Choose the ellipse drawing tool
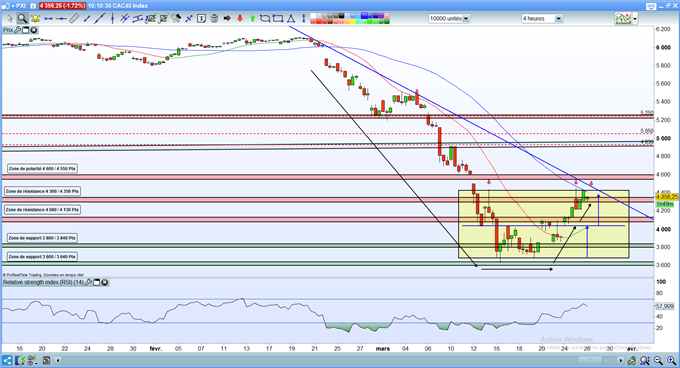This screenshot has height=368, width=680. click(265, 19)
